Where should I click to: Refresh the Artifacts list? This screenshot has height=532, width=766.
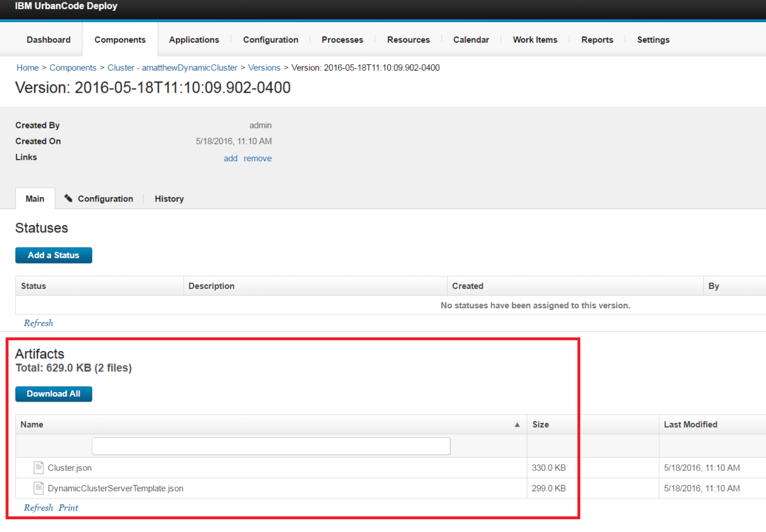pos(38,507)
